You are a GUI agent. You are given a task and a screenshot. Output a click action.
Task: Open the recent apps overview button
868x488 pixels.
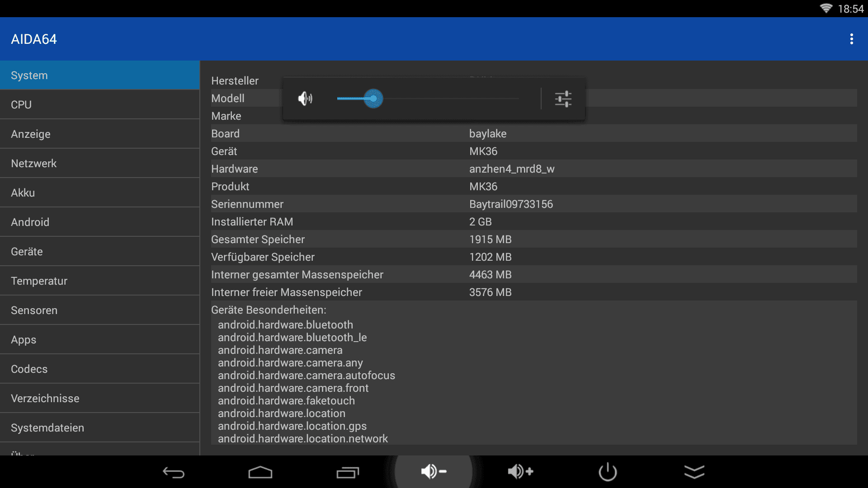(x=347, y=472)
